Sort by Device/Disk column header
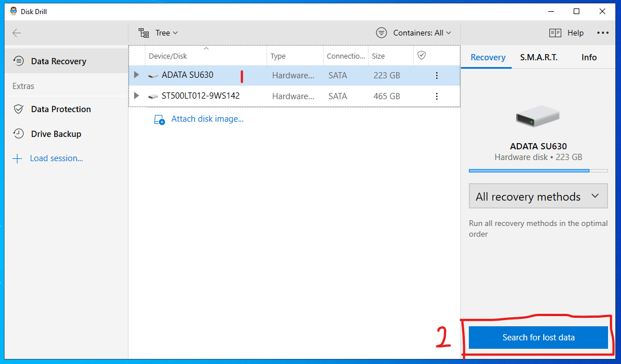This screenshot has width=621, height=364. pyautogui.click(x=206, y=56)
